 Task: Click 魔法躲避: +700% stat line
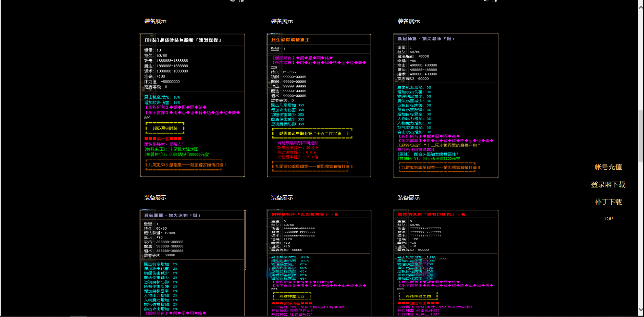159,233
